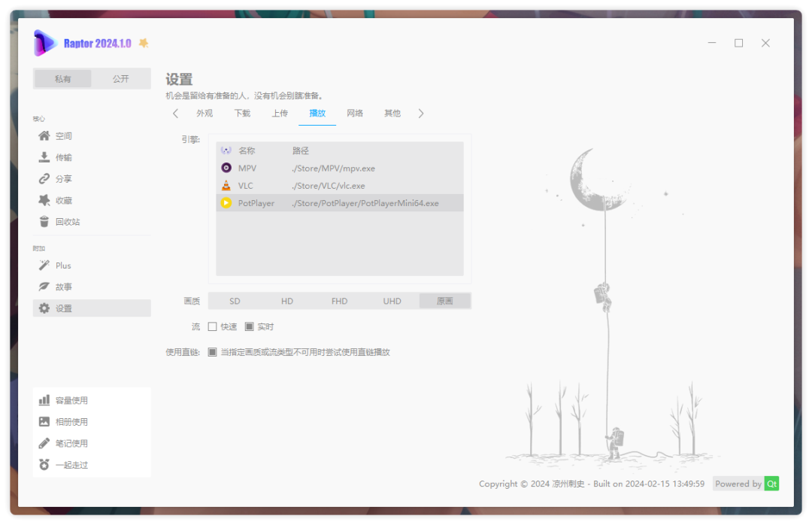Switch to the 下载 tab
Image resolution: width=812 pixels, height=525 pixels.
point(242,114)
